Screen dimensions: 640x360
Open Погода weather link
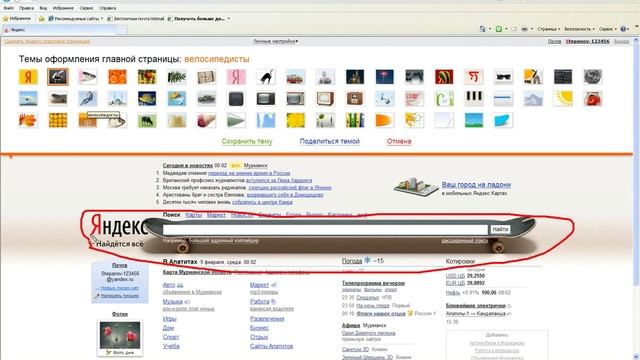click(352, 261)
